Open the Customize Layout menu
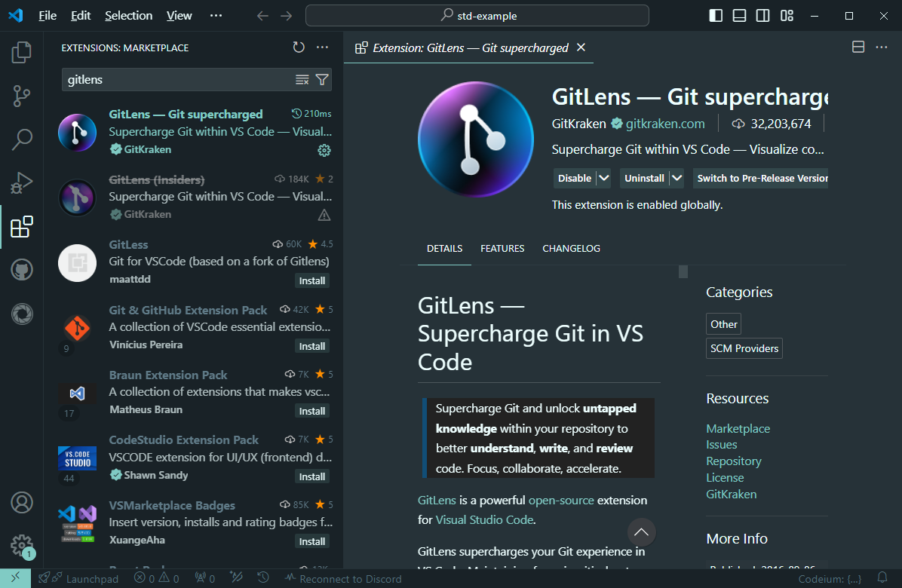Viewport: 902px width, 588px height. coord(787,16)
